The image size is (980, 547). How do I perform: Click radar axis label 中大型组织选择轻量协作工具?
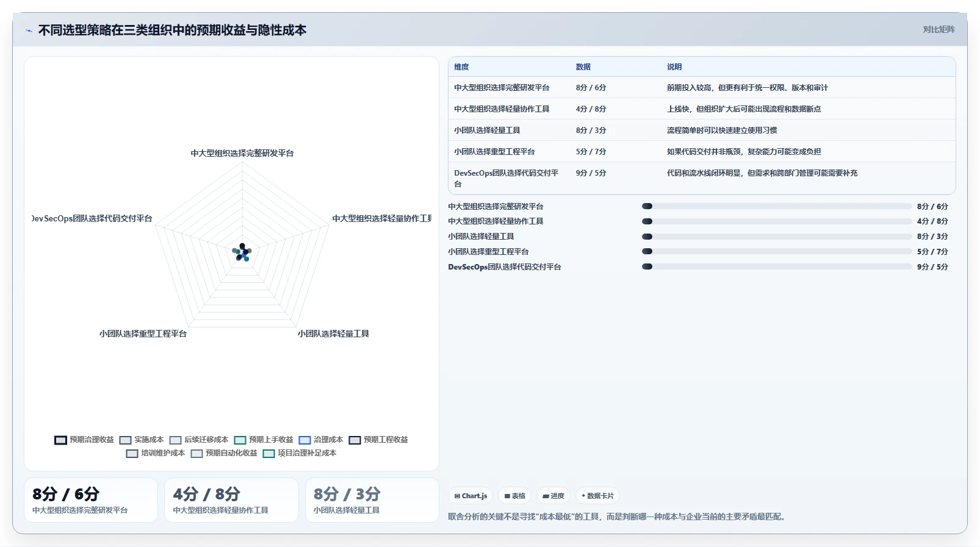pyautogui.click(x=382, y=219)
